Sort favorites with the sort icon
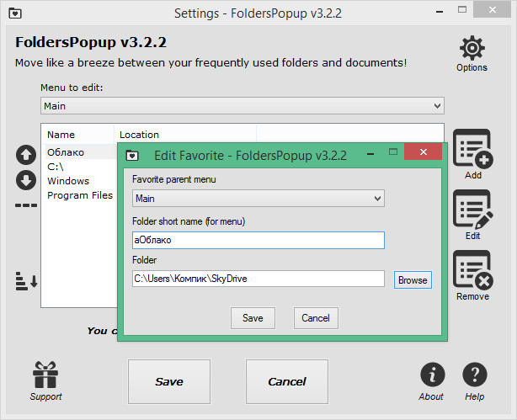This screenshot has width=517, height=420. [x=26, y=281]
